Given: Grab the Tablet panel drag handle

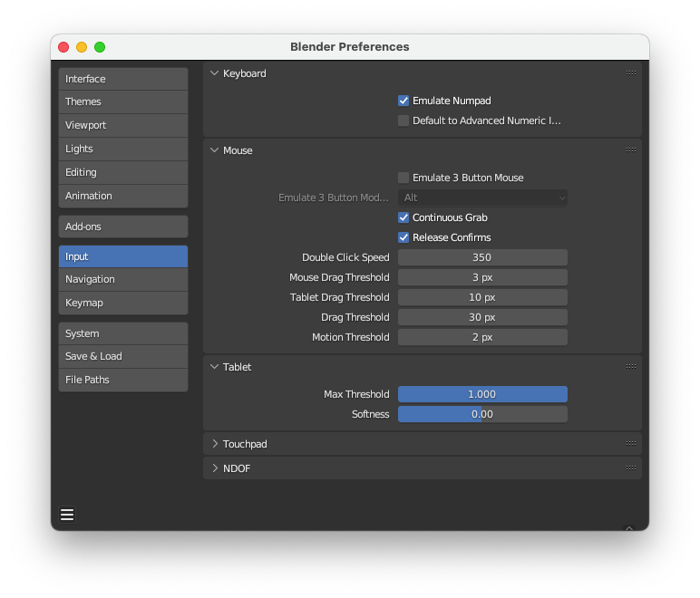Looking at the screenshot, I should coord(631,367).
